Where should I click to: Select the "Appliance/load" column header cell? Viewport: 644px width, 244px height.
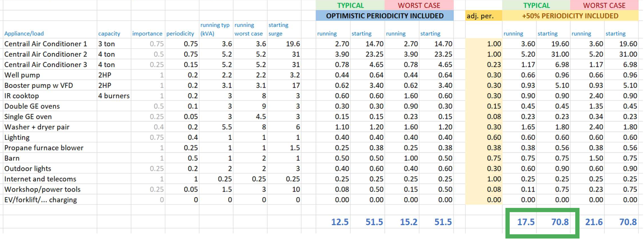tap(50, 29)
